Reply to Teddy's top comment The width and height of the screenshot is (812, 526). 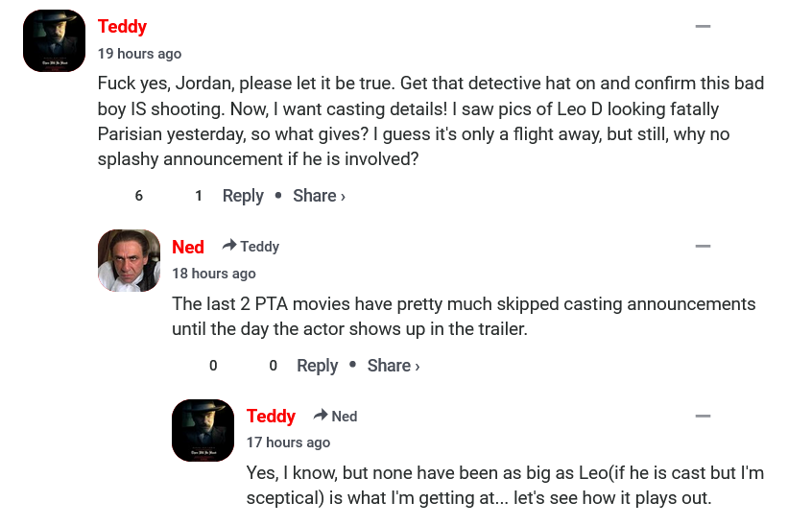click(x=243, y=196)
